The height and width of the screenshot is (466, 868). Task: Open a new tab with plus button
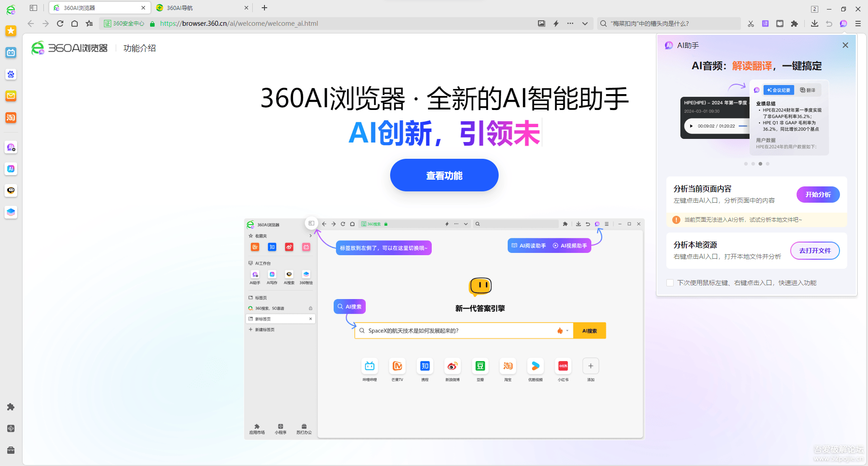coord(264,8)
